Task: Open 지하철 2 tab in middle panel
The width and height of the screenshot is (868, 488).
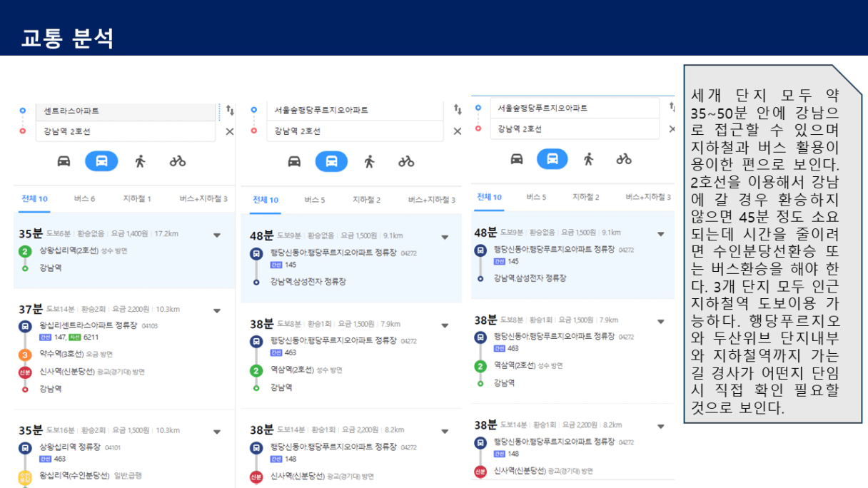Action: pos(366,200)
